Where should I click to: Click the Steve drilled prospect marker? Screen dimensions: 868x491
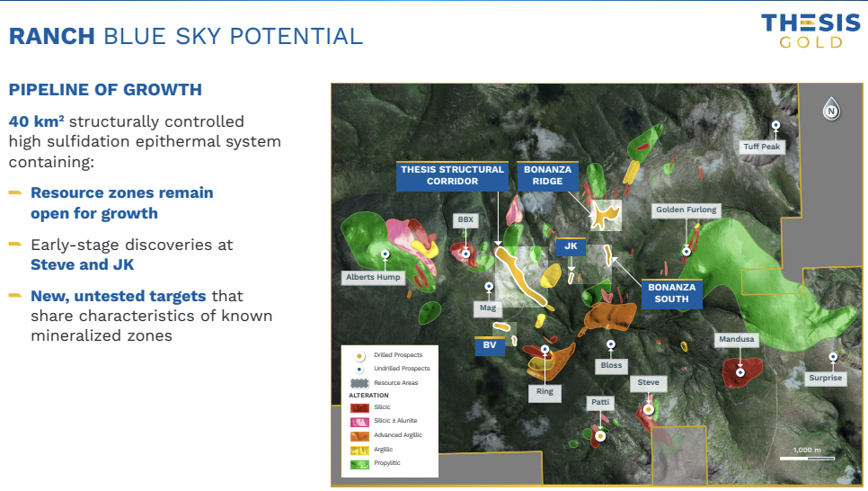coord(648,409)
